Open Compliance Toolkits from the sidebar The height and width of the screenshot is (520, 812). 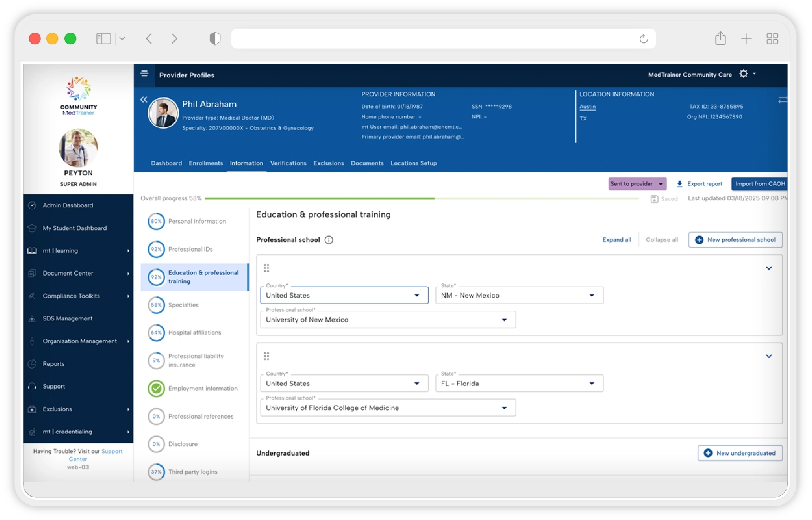pyautogui.click(x=71, y=296)
